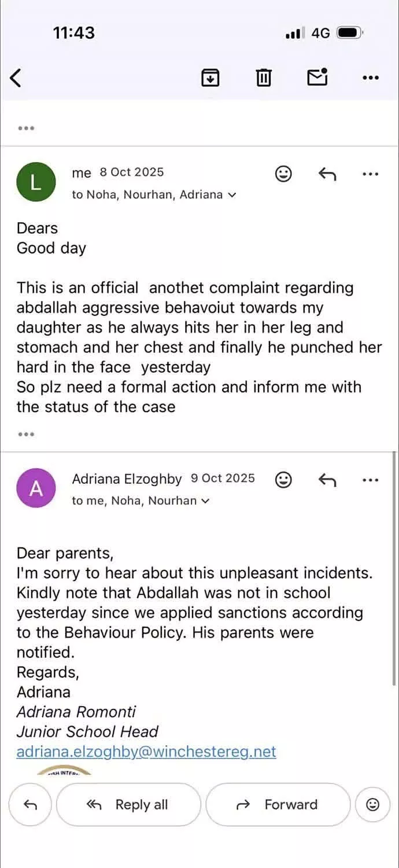
Task: Add emoji reaction to the 8 Oct message
Action: [x=283, y=174]
